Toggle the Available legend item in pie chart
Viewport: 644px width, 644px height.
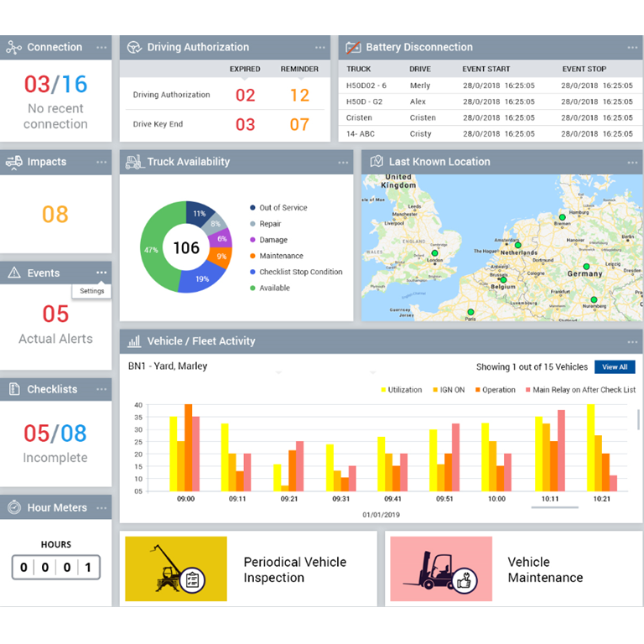[x=274, y=288]
